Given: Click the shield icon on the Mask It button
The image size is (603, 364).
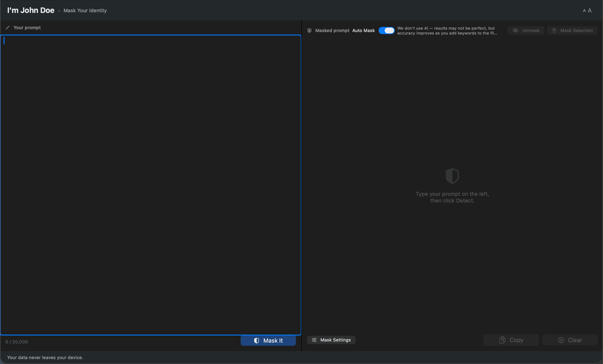Looking at the screenshot, I should 257,341.
